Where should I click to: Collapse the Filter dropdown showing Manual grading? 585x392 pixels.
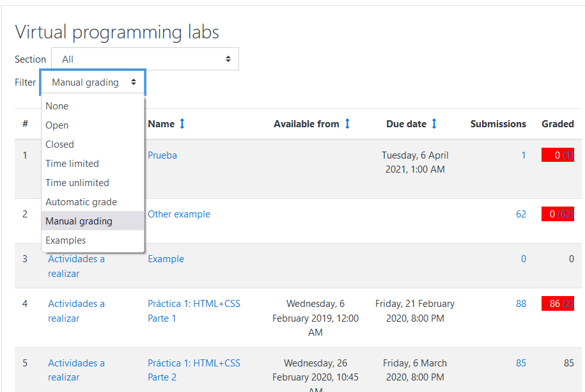click(93, 82)
